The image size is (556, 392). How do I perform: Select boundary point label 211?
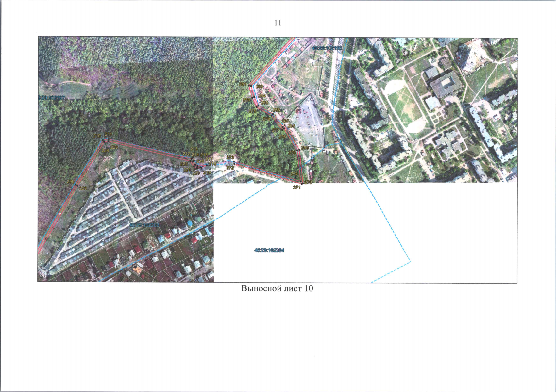tap(108, 134)
